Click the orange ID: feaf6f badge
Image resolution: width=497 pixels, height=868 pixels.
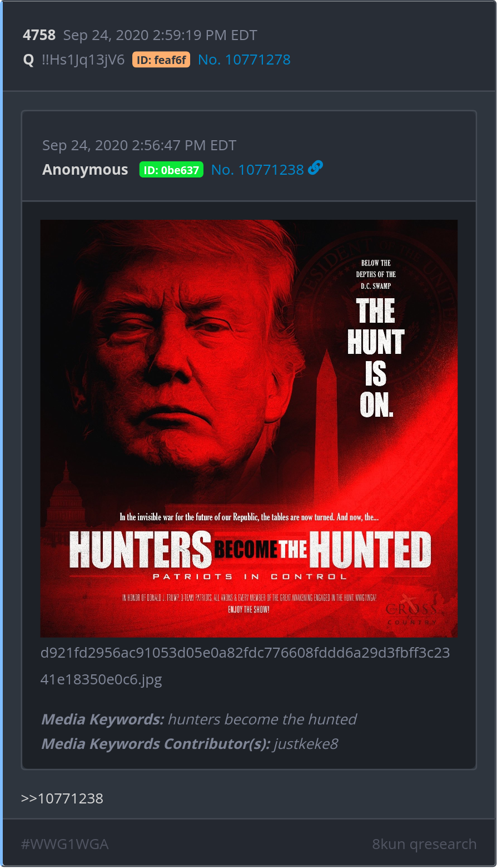[161, 60]
